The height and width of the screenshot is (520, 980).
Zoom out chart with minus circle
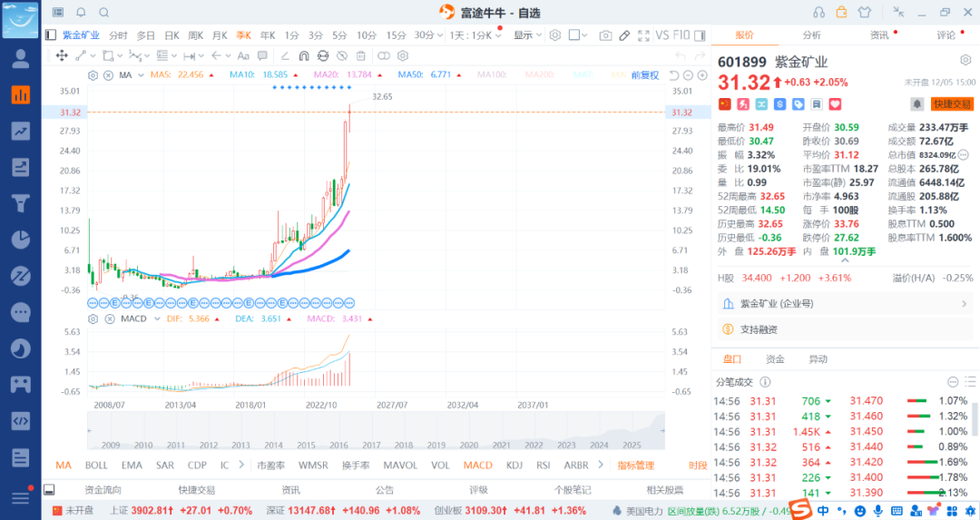[688, 75]
